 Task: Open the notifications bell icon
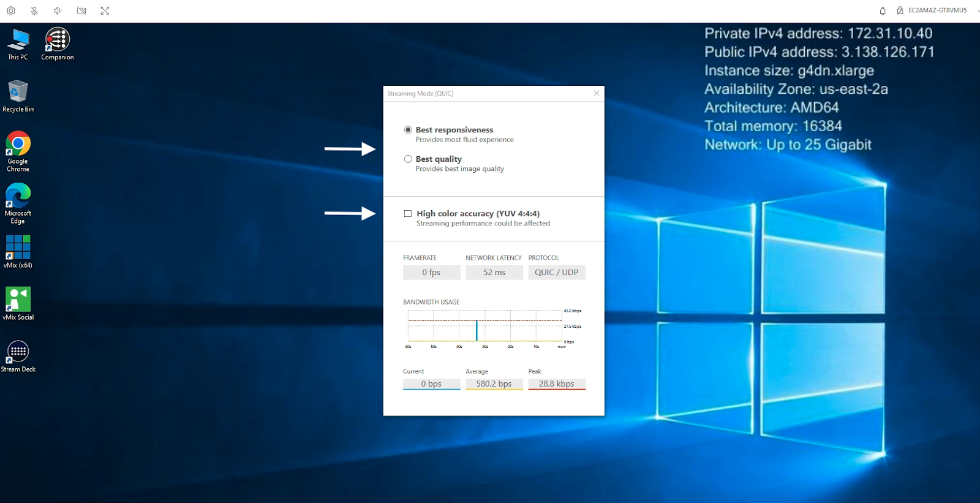pyautogui.click(x=883, y=10)
